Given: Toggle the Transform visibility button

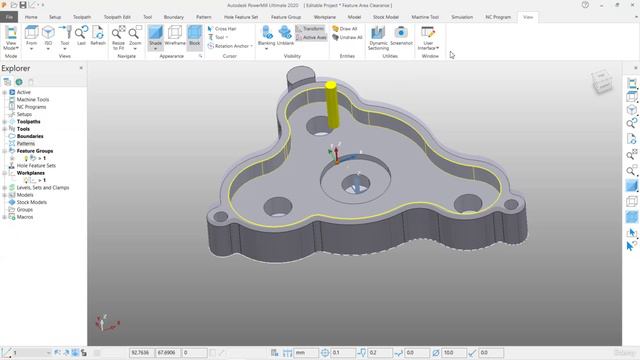Looking at the screenshot, I should [311, 29].
